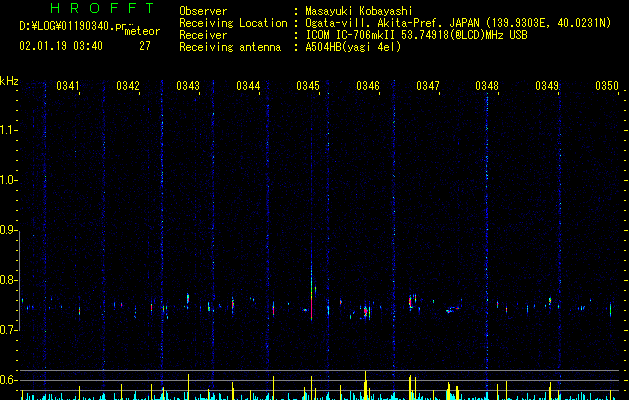Click the meteor label
The height and width of the screenshot is (400, 629).
[142, 31]
